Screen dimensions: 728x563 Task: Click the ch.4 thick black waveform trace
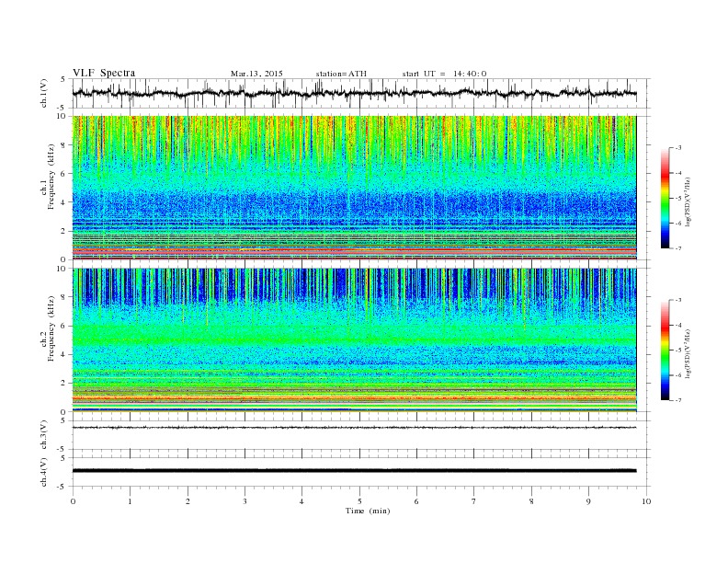(x=354, y=471)
